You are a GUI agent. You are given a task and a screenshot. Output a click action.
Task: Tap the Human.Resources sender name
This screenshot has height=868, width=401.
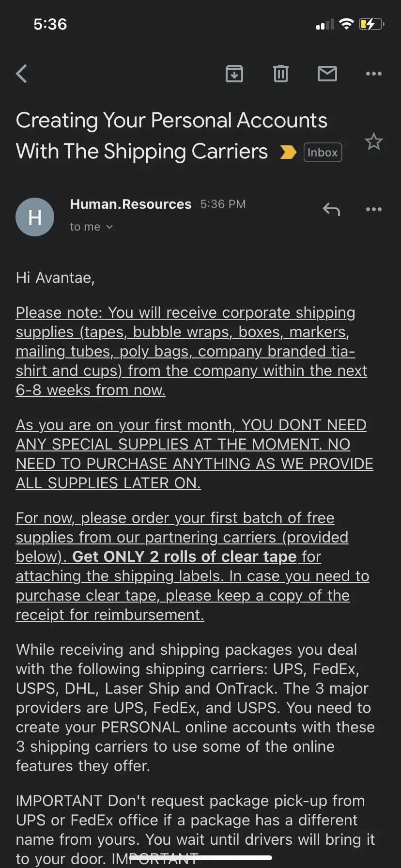coord(131,204)
